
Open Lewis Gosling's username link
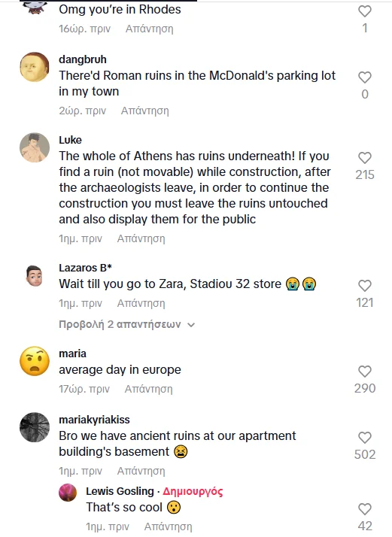point(120,491)
